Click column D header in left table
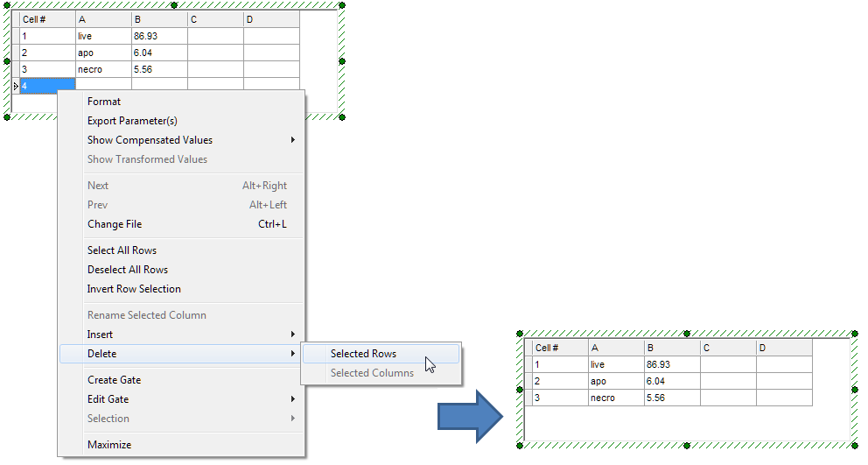 click(270, 19)
